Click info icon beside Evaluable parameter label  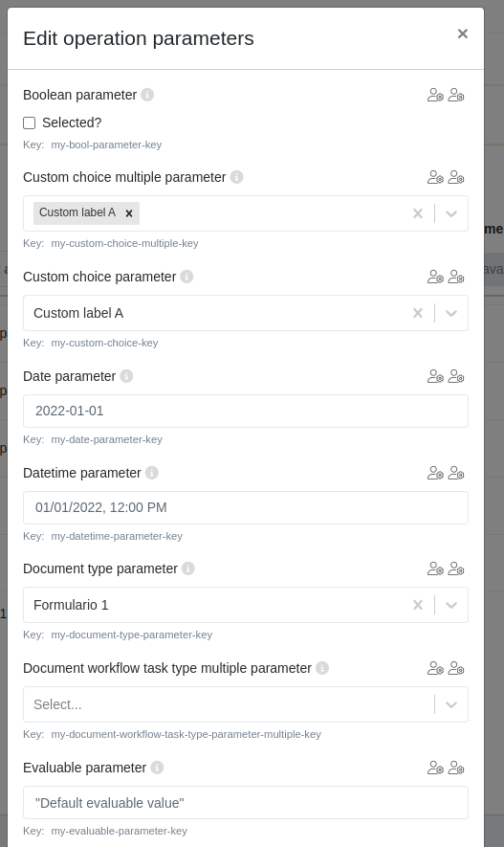[157, 767]
